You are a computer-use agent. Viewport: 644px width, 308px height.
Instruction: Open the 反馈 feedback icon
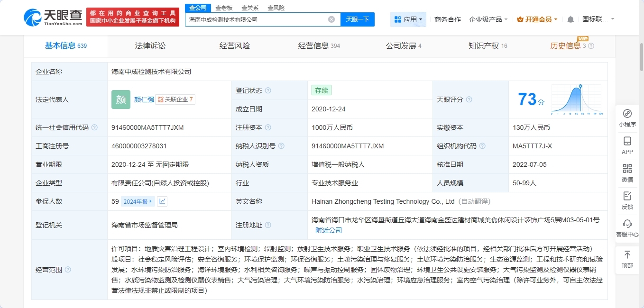(627, 196)
